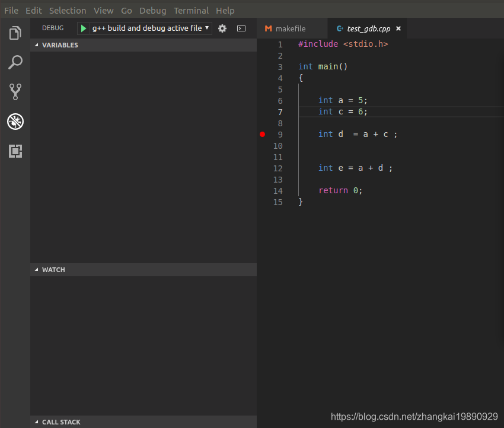Open debug configuration dropdown
The height and width of the screenshot is (428, 504).
tap(151, 28)
